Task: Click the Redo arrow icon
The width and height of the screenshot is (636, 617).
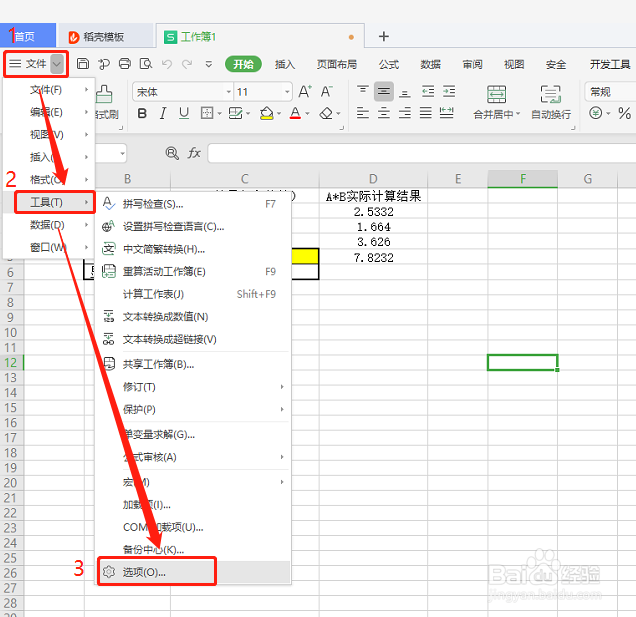Action: [187, 64]
